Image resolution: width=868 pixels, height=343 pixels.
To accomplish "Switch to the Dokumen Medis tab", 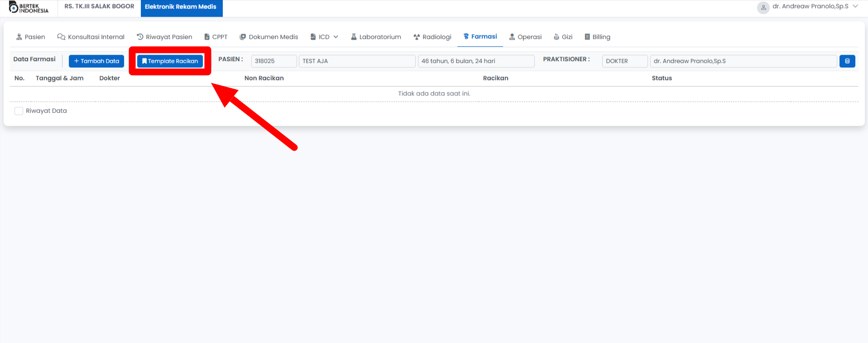I will pyautogui.click(x=269, y=37).
